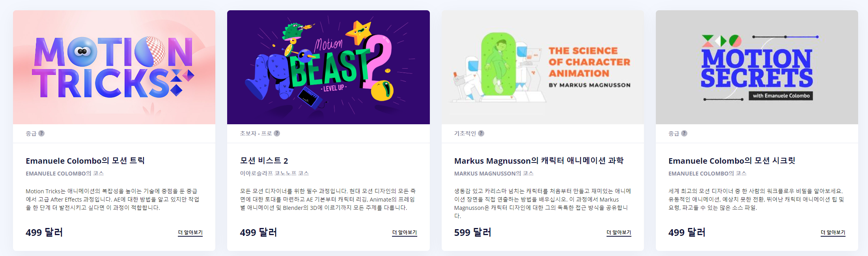Click question mark icon next to 기초적인
Image resolution: width=868 pixels, height=256 pixels.
click(481, 133)
